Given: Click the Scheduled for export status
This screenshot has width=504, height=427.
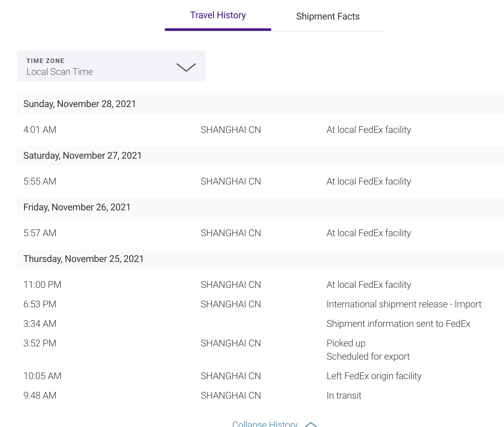Looking at the screenshot, I should click(x=368, y=356).
